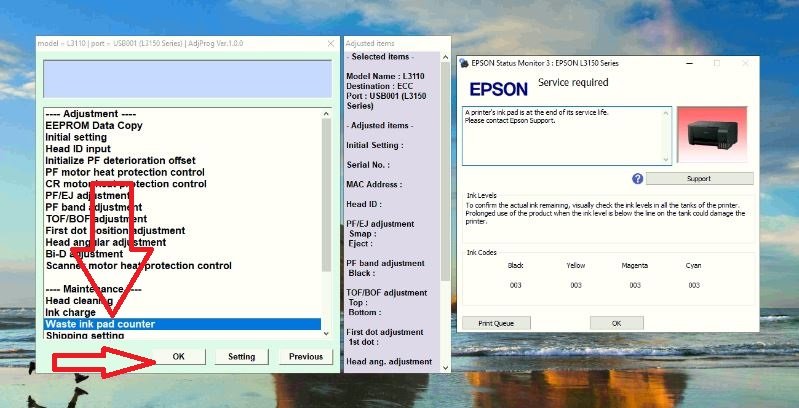Select Waste ink pad counter
This screenshot has height=408, width=799.
point(182,324)
